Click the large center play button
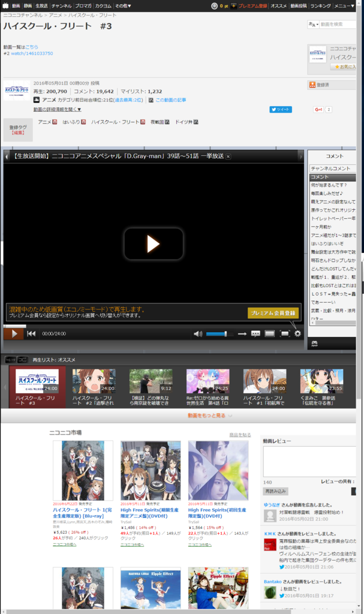Image resolution: width=364 pixels, height=614 pixels. (x=154, y=243)
